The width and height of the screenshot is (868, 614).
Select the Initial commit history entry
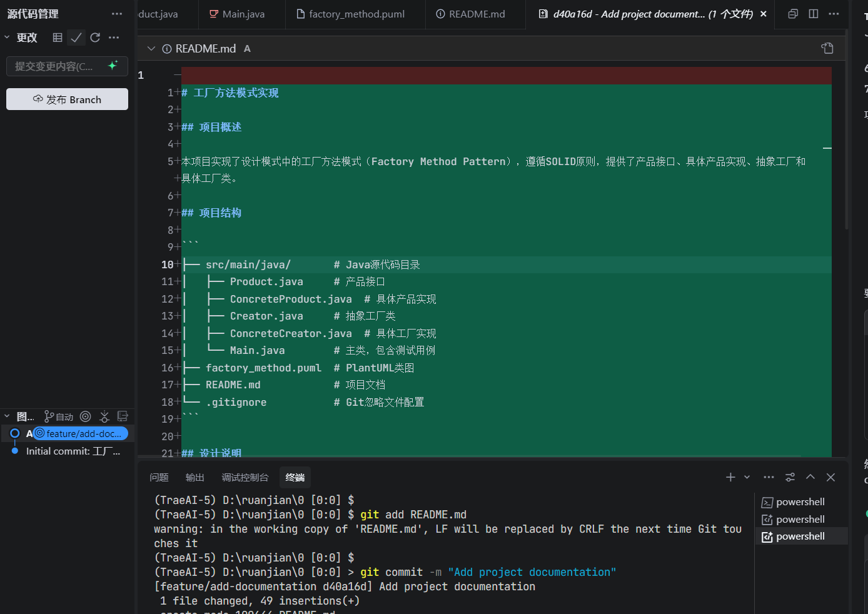click(x=73, y=451)
